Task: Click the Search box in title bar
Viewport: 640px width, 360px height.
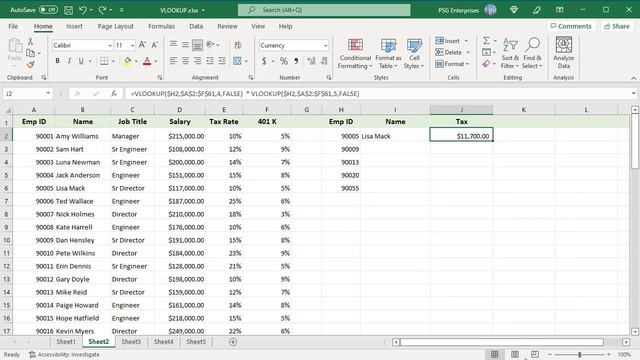Action: (324, 10)
